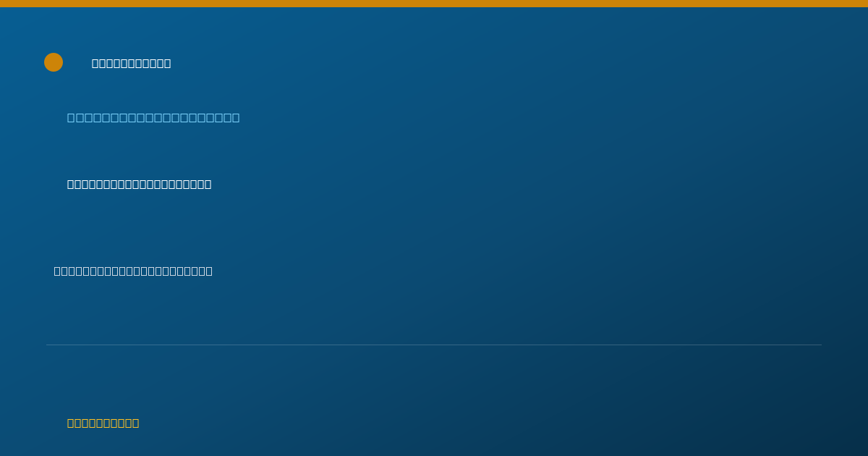The height and width of the screenshot is (456, 868).
Task: Select the round orange logo dot
Action: click(54, 62)
